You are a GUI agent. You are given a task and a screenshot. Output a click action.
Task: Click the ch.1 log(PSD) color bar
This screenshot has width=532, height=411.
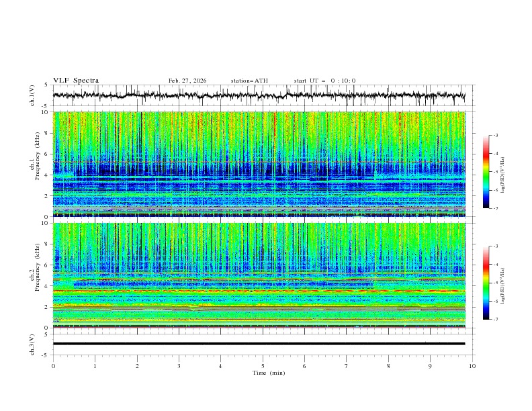point(486,172)
